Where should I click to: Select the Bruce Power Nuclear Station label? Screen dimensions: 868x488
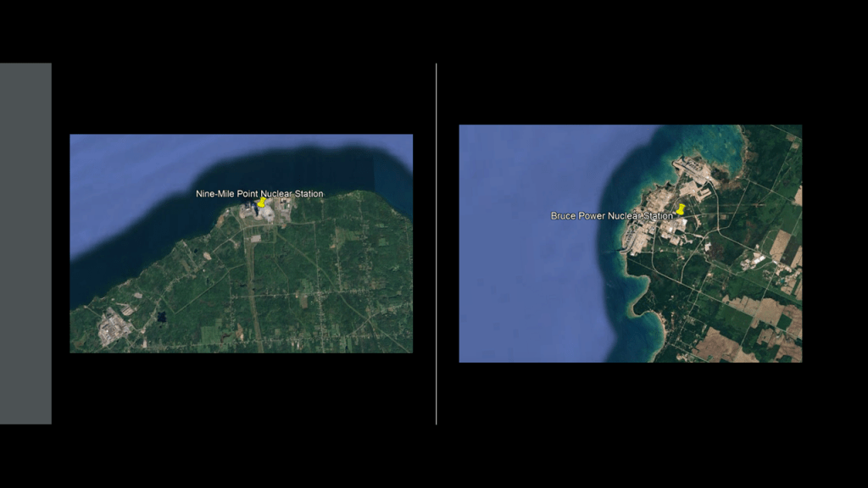click(610, 216)
